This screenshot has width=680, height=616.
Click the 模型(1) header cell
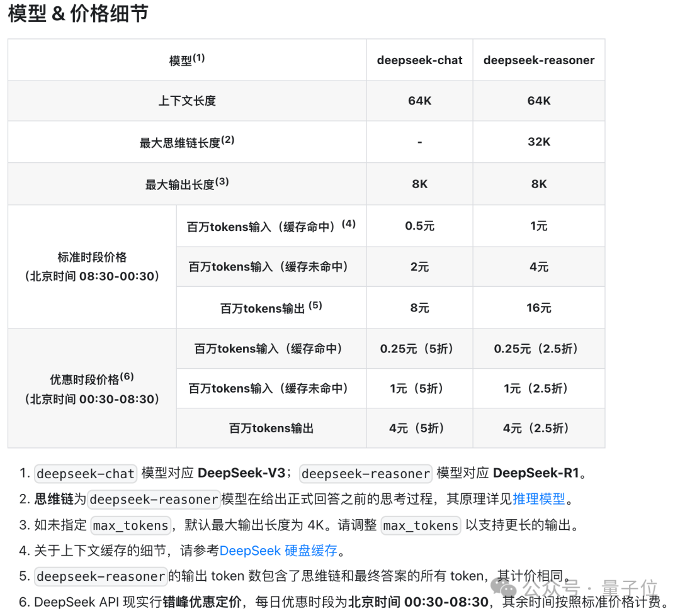(x=187, y=60)
